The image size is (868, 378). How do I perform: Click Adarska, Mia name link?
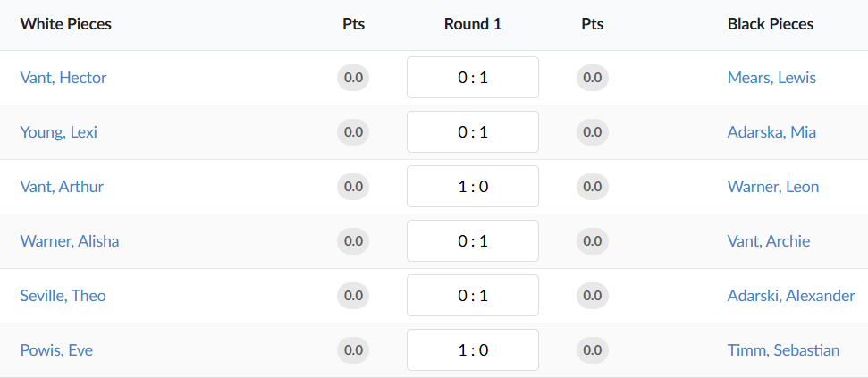click(x=771, y=132)
